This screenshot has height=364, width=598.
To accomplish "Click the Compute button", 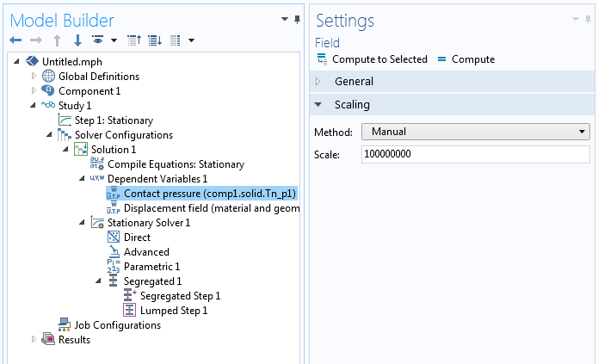I will pos(465,59).
